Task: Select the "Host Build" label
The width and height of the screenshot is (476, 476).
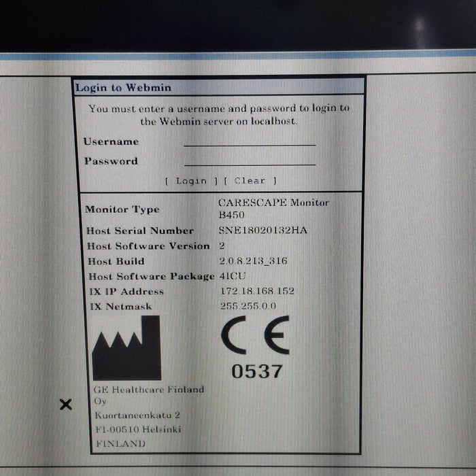Action: click(116, 261)
